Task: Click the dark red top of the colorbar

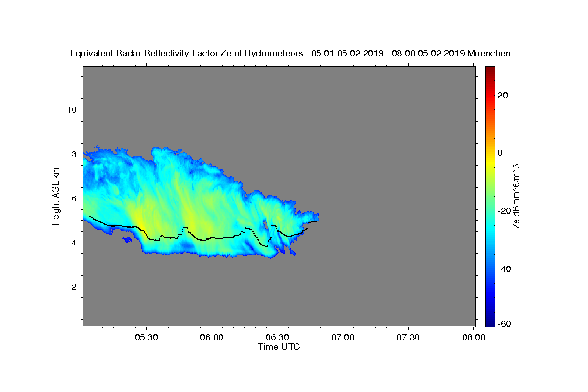Action: 490,70
